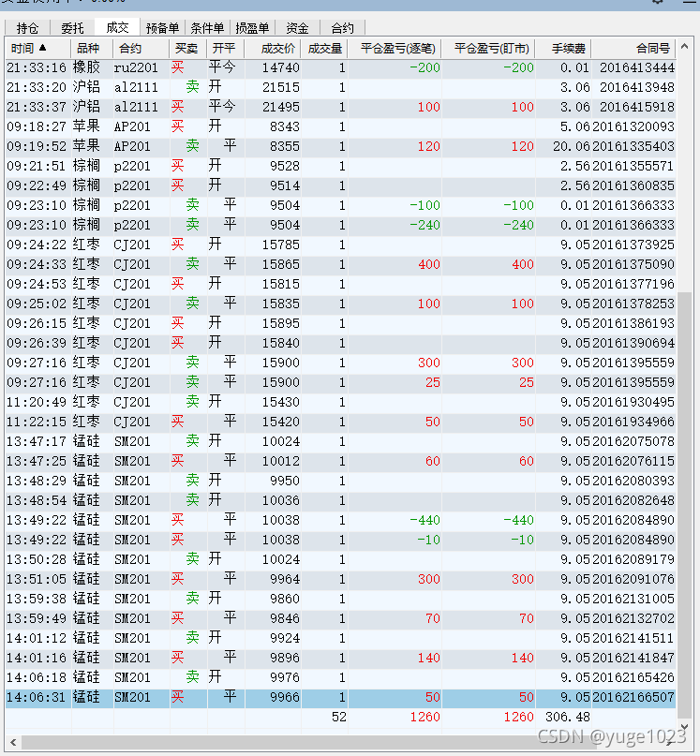Sort by the 品种 column header
The height and width of the screenshot is (756, 700).
(x=92, y=48)
